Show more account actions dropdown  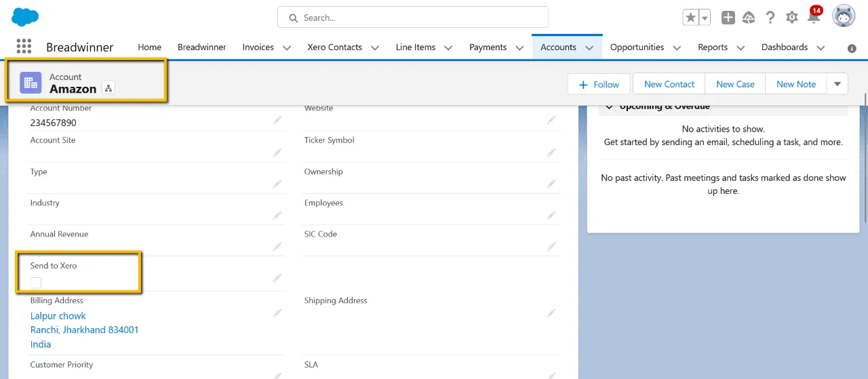837,84
